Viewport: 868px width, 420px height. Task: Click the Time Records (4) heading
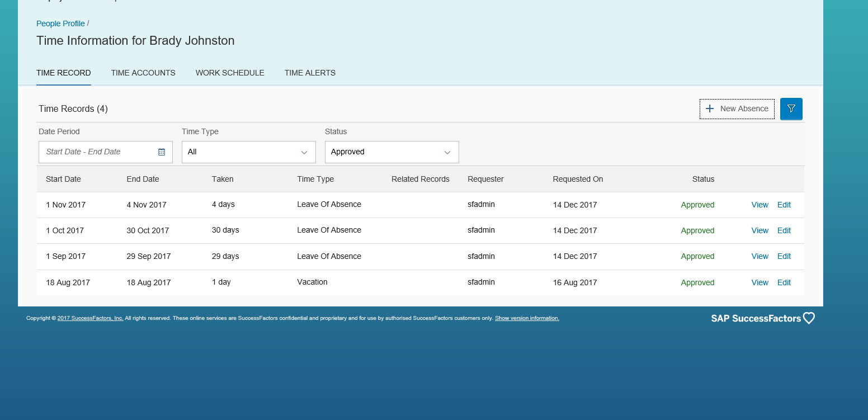73,108
